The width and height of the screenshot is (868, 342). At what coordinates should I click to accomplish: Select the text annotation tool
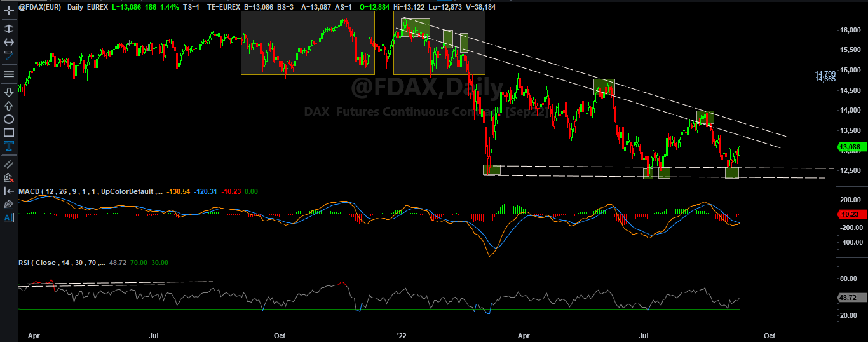pyautogui.click(x=9, y=146)
